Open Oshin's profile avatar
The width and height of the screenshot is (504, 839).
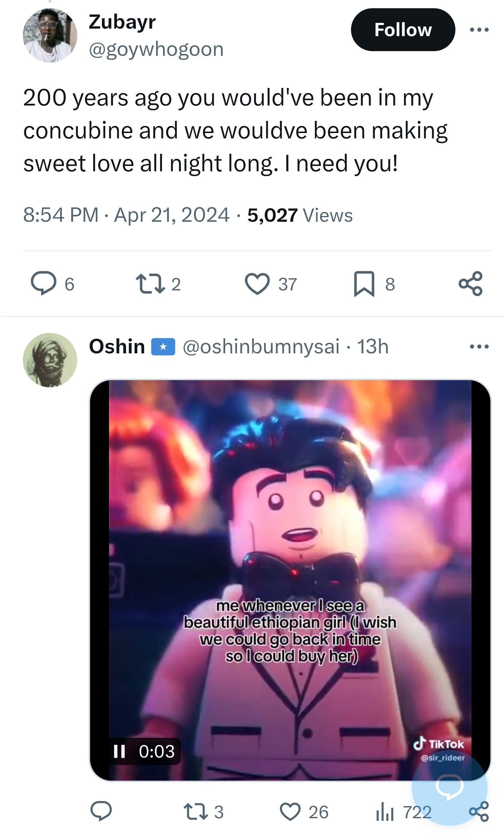(x=50, y=360)
